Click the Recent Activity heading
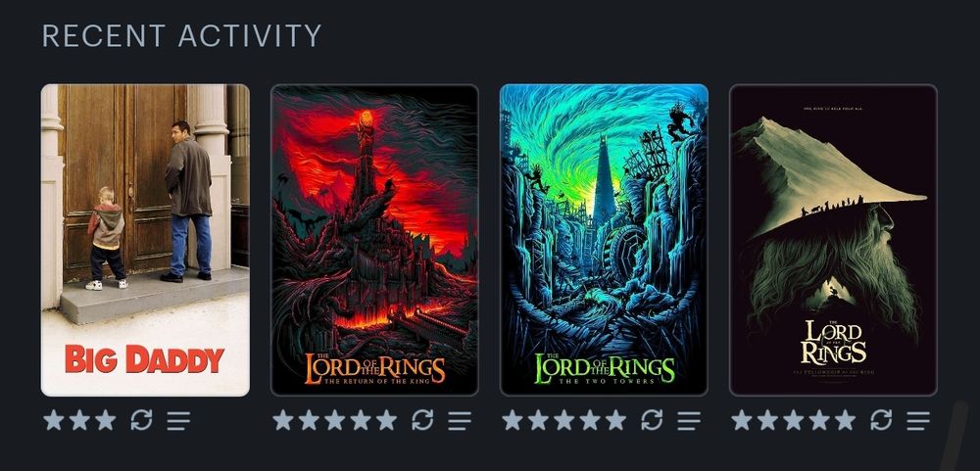This screenshot has height=471, width=980. tap(181, 35)
